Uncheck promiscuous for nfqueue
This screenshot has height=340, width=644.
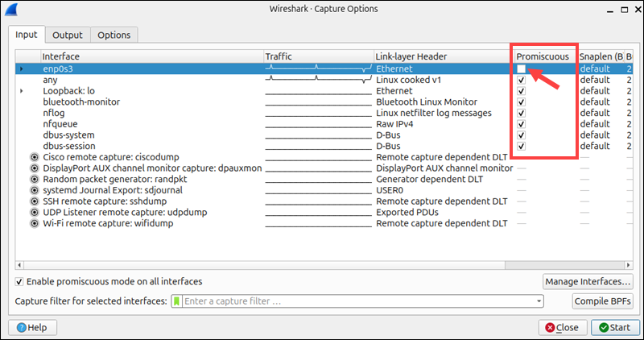(x=521, y=124)
